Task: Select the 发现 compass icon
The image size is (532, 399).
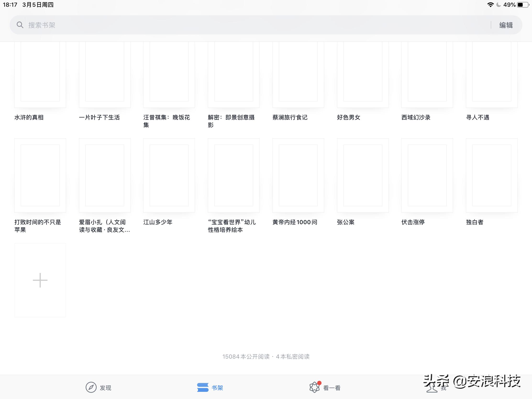Action: pos(91,388)
